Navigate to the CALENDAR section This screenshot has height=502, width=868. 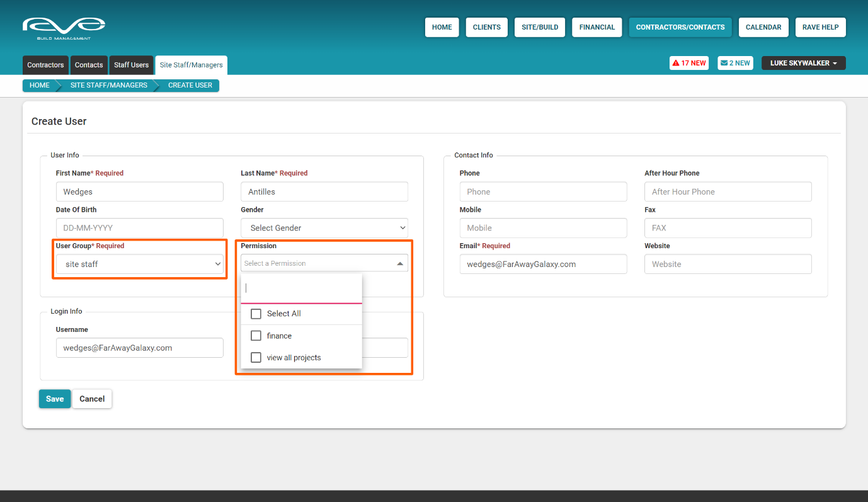pos(763,27)
